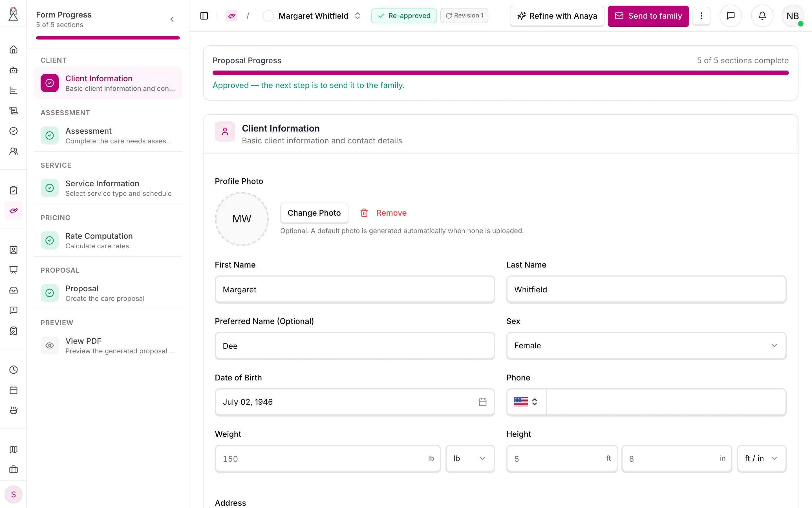
Task: Go to the Service Information section
Action: tap(108, 188)
